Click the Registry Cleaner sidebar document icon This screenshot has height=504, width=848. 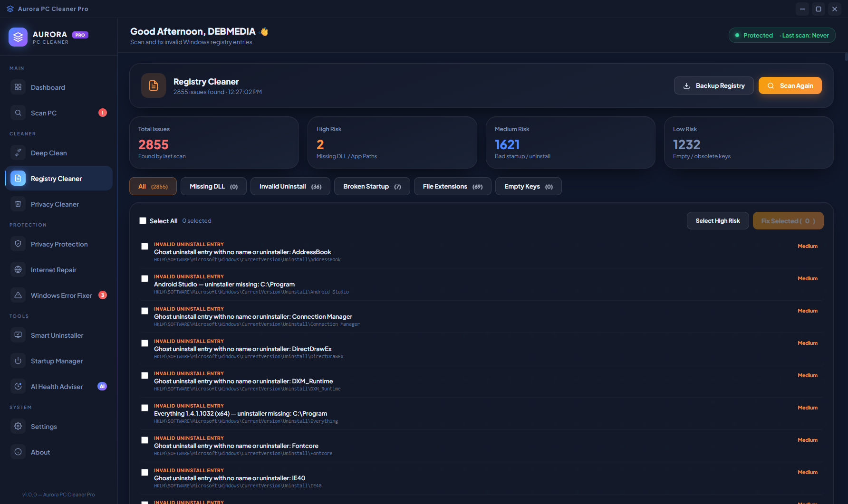(x=18, y=179)
